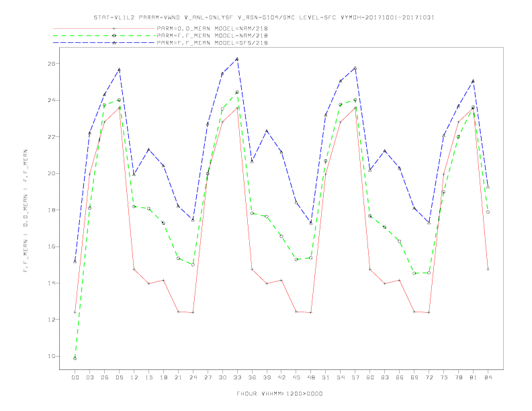This screenshot has width=532, height=411.
Task: Click the green NAM circle marker at hour 00
Action: (x=75, y=359)
